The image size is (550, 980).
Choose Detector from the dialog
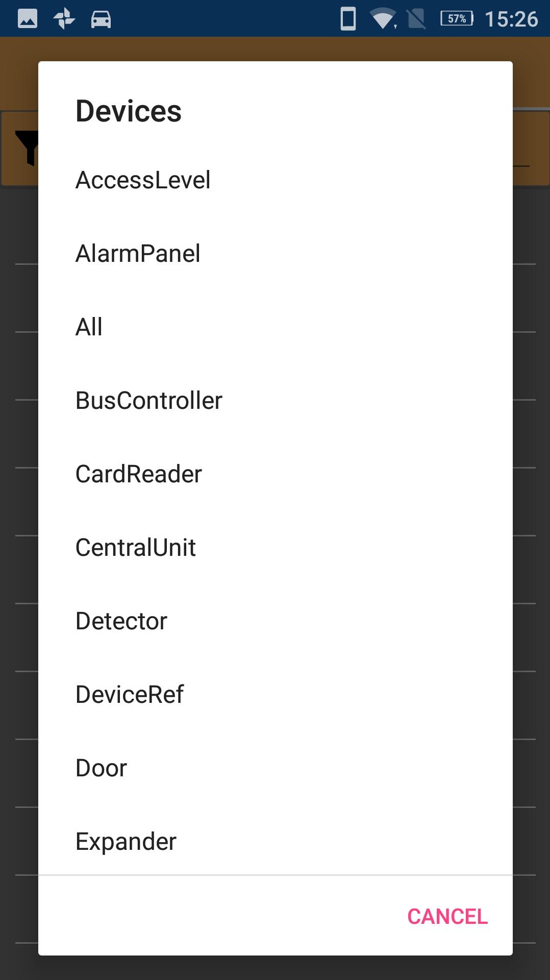click(x=121, y=621)
